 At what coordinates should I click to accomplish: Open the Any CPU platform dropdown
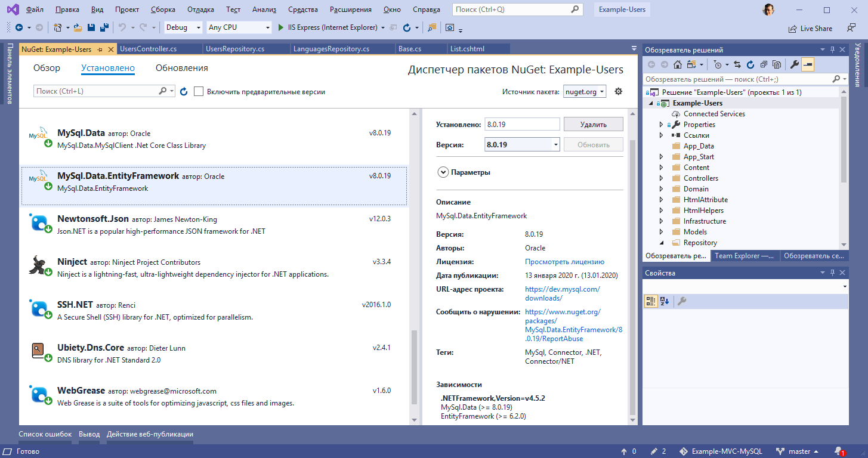point(239,27)
